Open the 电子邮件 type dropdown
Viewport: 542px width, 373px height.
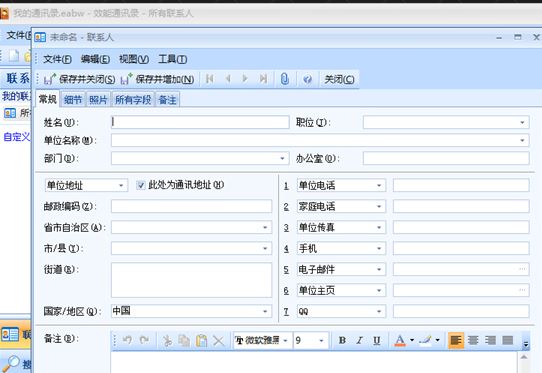tap(379, 270)
